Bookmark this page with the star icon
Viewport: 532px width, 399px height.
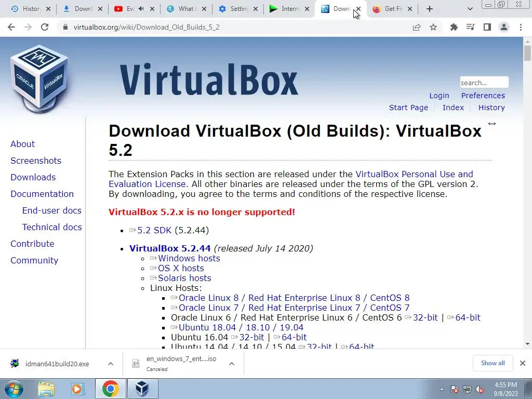pos(433,27)
